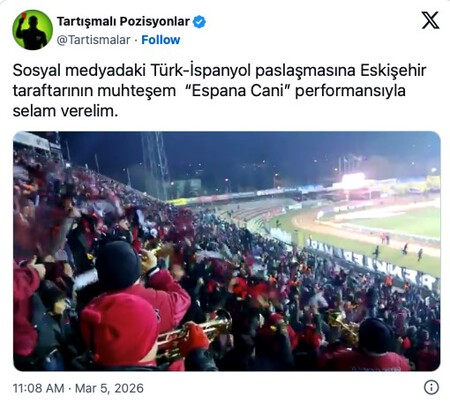Screen dimensions: 450x404
Task: Click the tweet text starting "Sosyal medyadaki"
Action: [219, 90]
